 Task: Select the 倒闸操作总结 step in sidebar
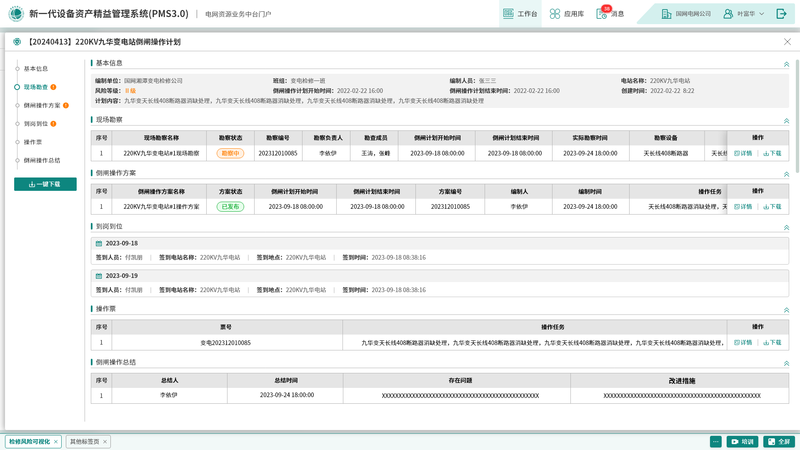tap(41, 160)
